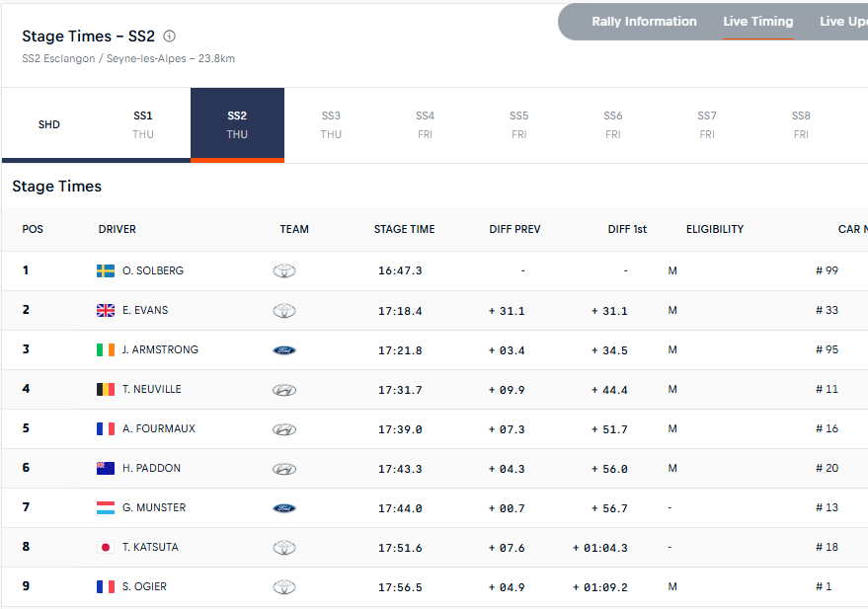Click the Hyundai logo in T. Neuville's row
The height and width of the screenshot is (609, 868).
(x=284, y=389)
